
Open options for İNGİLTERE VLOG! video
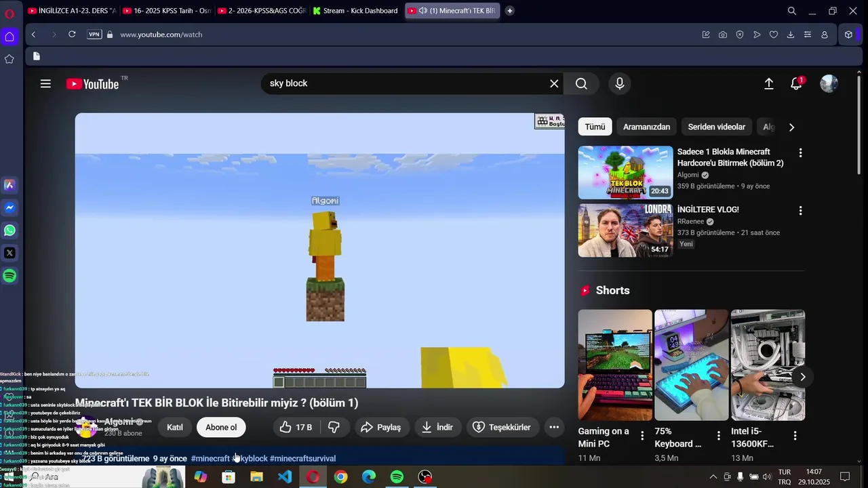pyautogui.click(x=800, y=211)
